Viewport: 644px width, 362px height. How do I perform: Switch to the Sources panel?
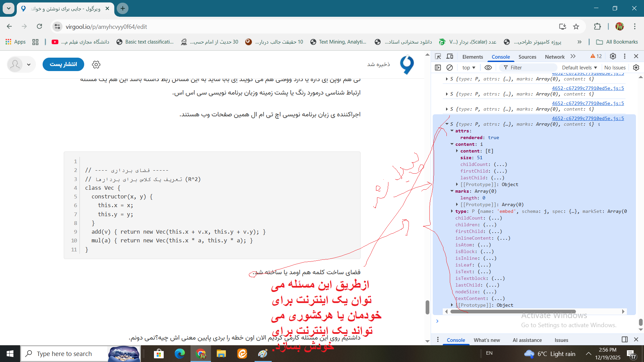coord(527,57)
